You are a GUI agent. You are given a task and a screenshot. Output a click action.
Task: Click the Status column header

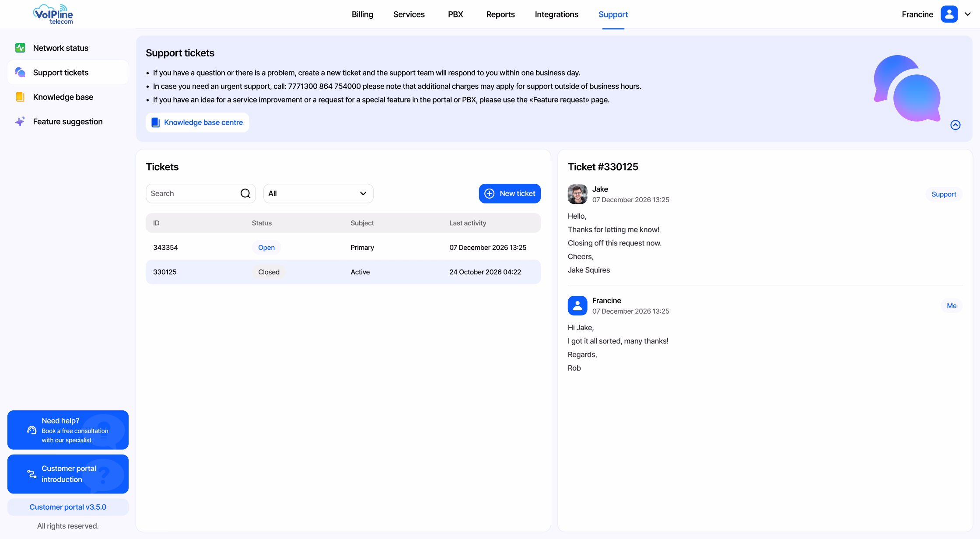pos(262,223)
